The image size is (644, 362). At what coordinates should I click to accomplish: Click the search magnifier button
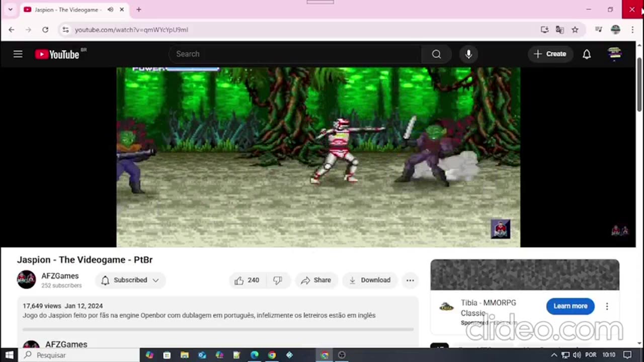(436, 54)
